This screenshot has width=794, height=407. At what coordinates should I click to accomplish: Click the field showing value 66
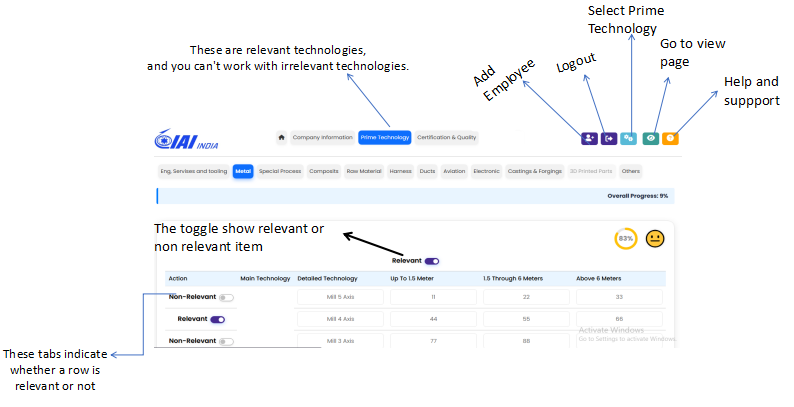(619, 319)
